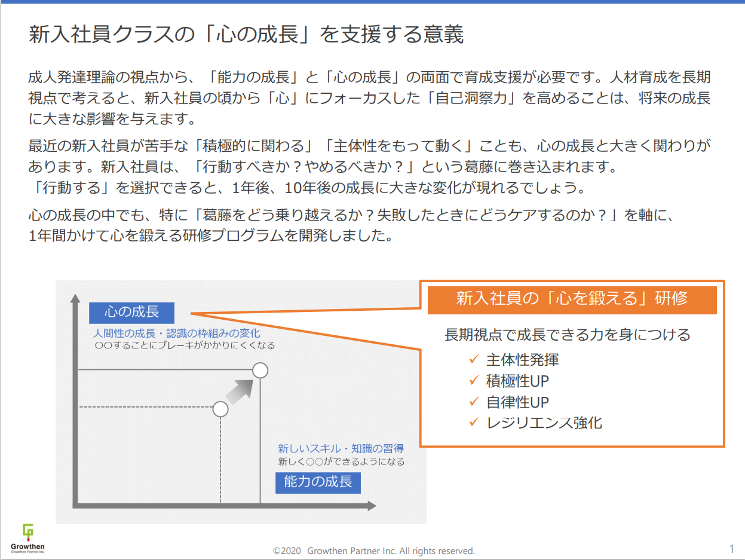Click the blue text 新しいスキル・知識の習得
The height and width of the screenshot is (560, 745).
tap(341, 448)
